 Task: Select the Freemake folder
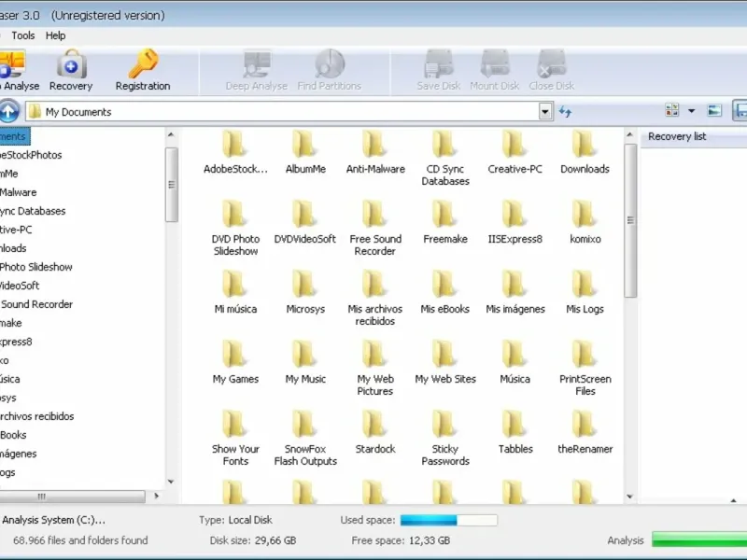445,222
